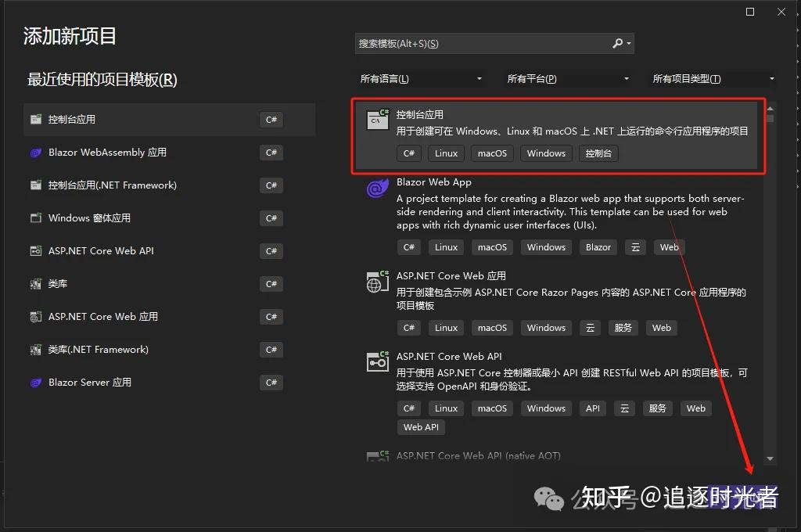
Task: Toggle the macOS tag under 控制台应用
Action: (x=492, y=153)
